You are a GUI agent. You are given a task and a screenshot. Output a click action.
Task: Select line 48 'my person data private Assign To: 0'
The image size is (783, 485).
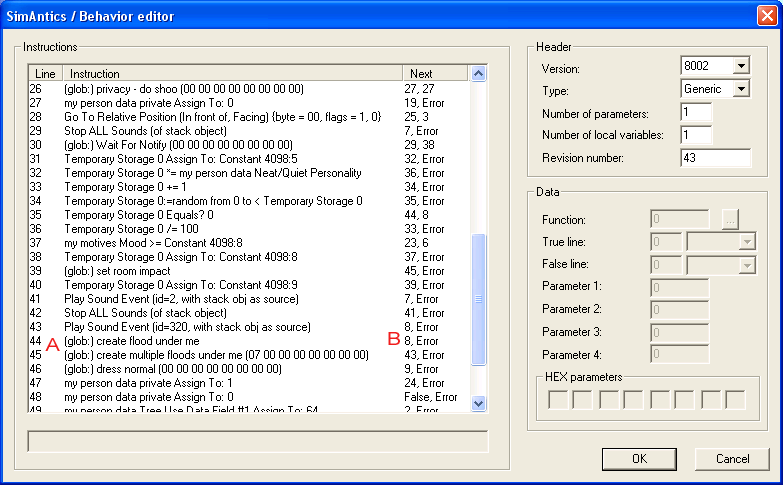[249, 397]
